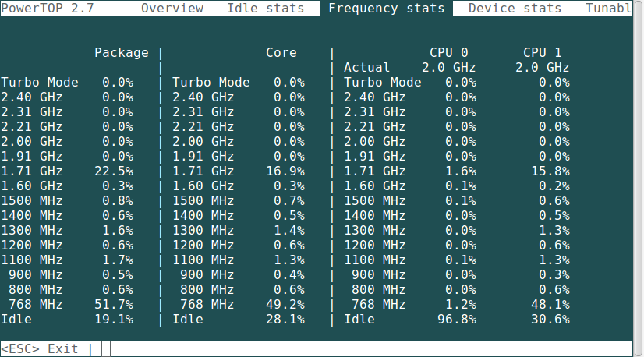Click the Package column header
The width and height of the screenshot is (644, 357).
[122, 52]
